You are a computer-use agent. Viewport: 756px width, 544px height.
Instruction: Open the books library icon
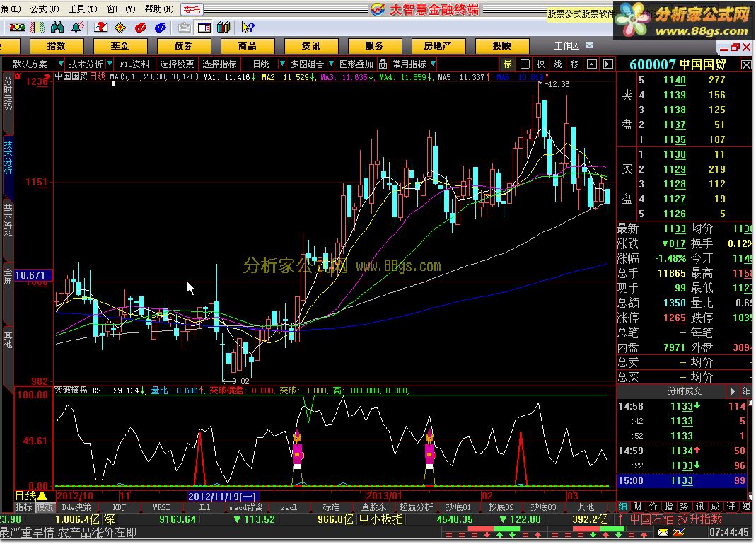pos(223,28)
